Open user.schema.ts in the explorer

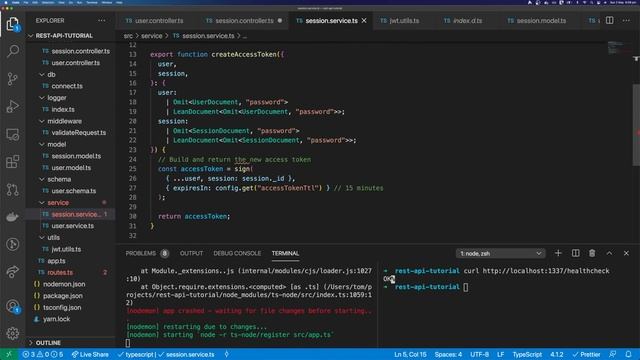click(x=73, y=191)
